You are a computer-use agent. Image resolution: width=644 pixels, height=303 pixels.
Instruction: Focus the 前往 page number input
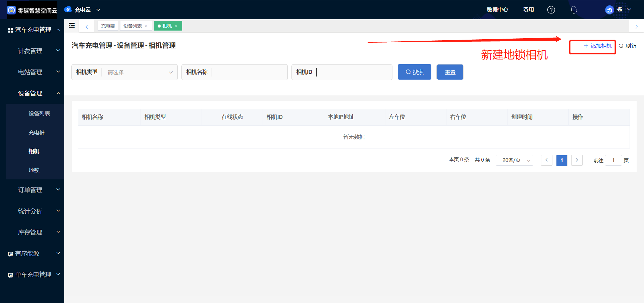pos(613,160)
